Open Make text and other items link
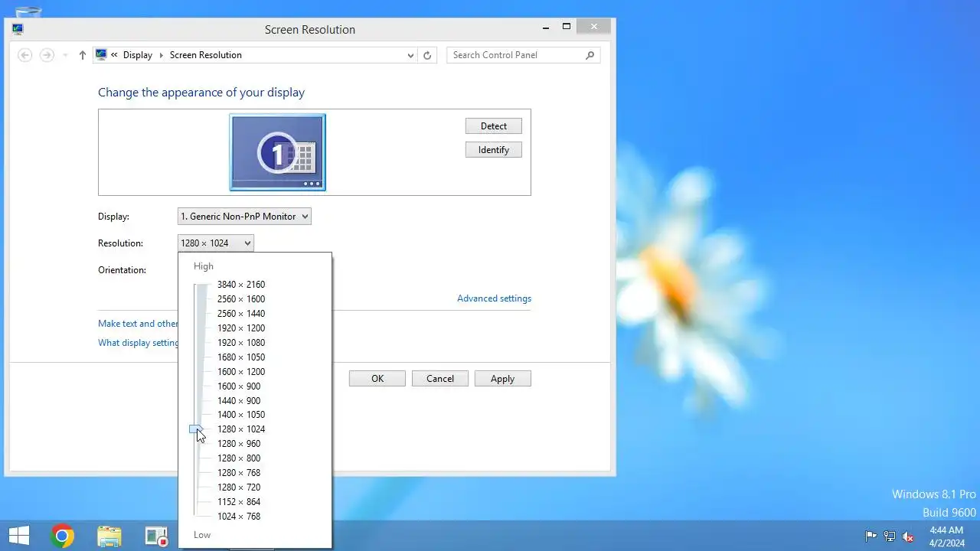This screenshot has width=980, height=551. click(x=138, y=324)
